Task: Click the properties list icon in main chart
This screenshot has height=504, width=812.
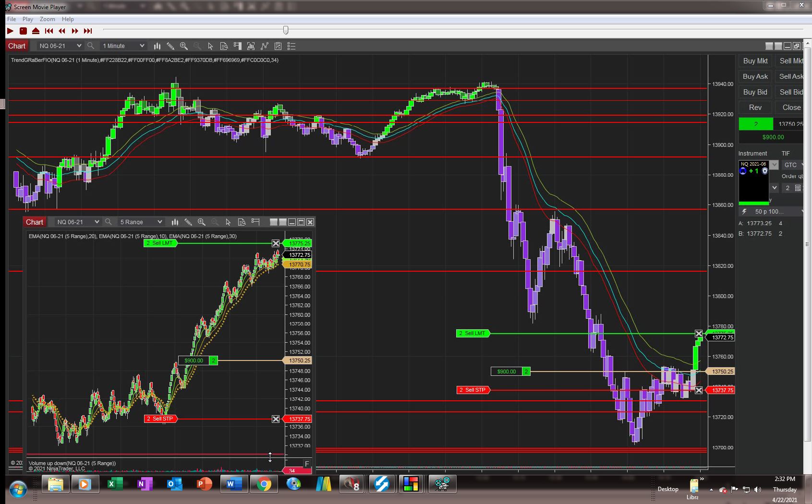Action: click(291, 46)
